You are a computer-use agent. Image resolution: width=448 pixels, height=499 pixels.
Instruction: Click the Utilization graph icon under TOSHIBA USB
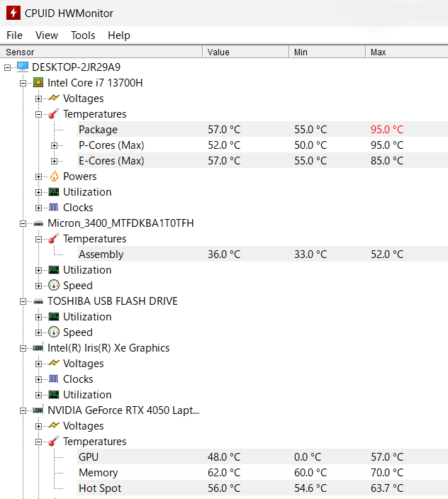(54, 317)
